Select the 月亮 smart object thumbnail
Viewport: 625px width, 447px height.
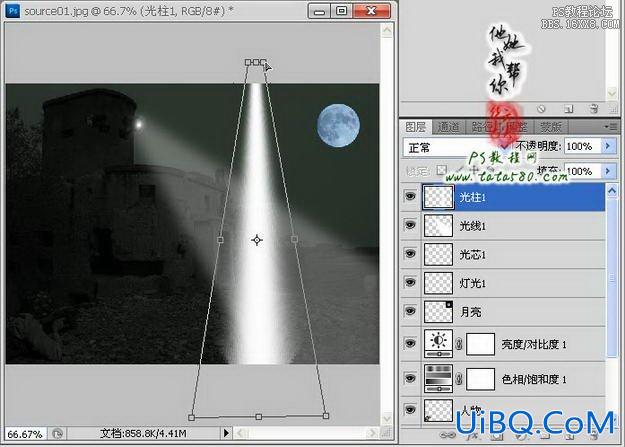pos(438,312)
